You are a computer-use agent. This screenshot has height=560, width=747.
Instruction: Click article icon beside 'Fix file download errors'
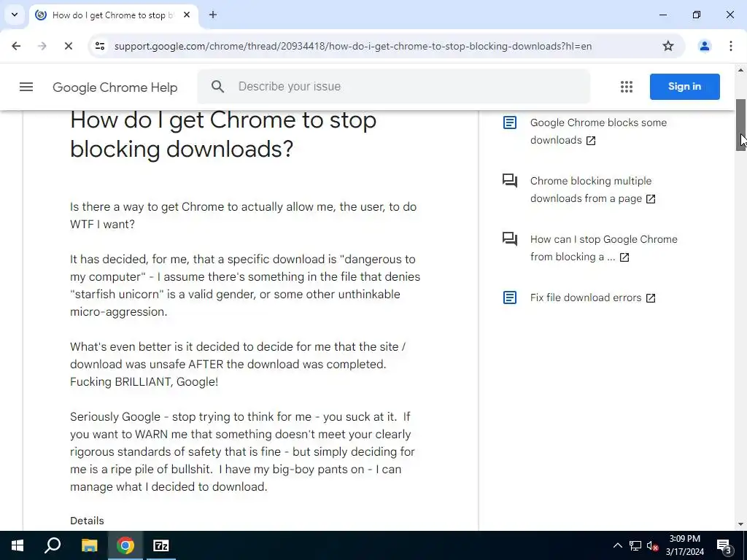point(510,297)
